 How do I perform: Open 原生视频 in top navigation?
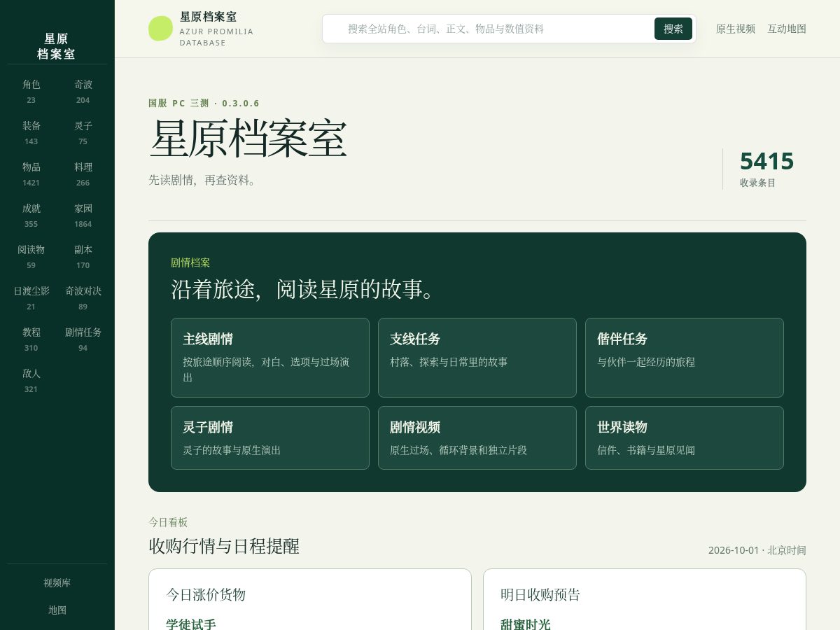coord(736,29)
